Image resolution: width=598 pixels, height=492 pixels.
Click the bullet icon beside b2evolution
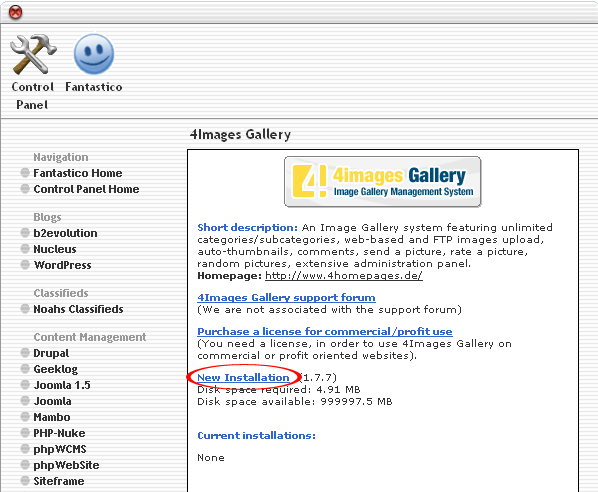click(x=25, y=233)
